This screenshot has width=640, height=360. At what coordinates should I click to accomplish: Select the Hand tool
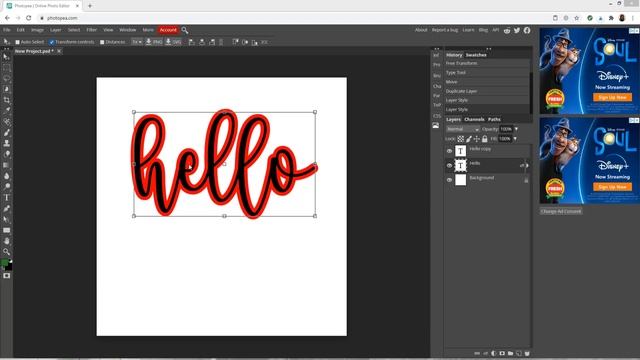[x=7, y=241]
